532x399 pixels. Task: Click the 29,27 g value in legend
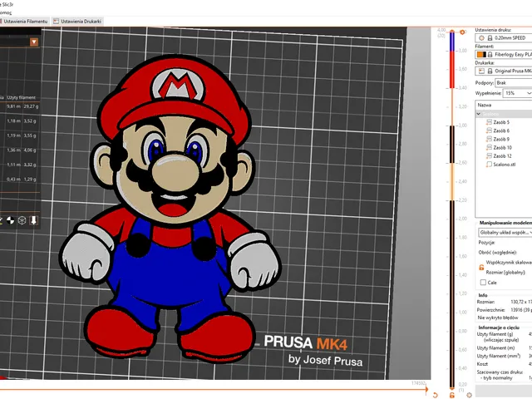coord(31,106)
